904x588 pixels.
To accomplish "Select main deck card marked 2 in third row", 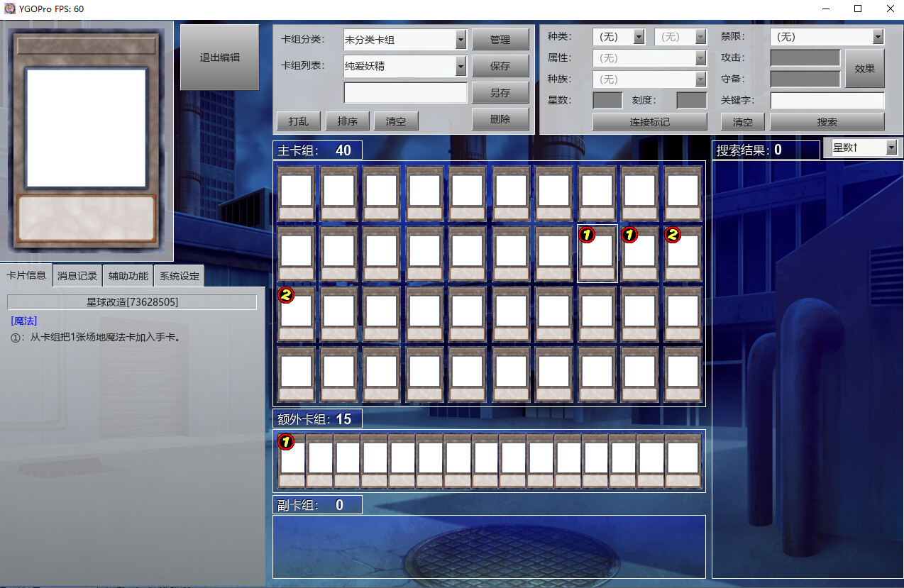I will (296, 314).
